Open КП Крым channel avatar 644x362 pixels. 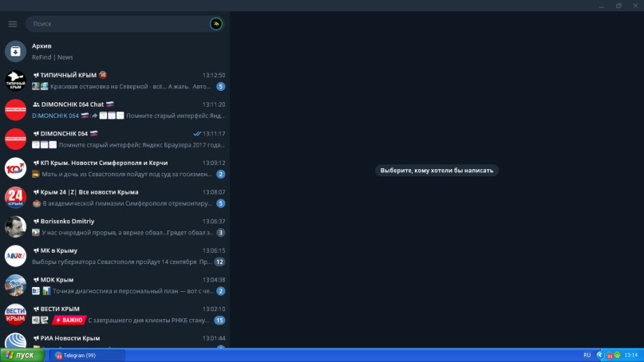pos(15,168)
